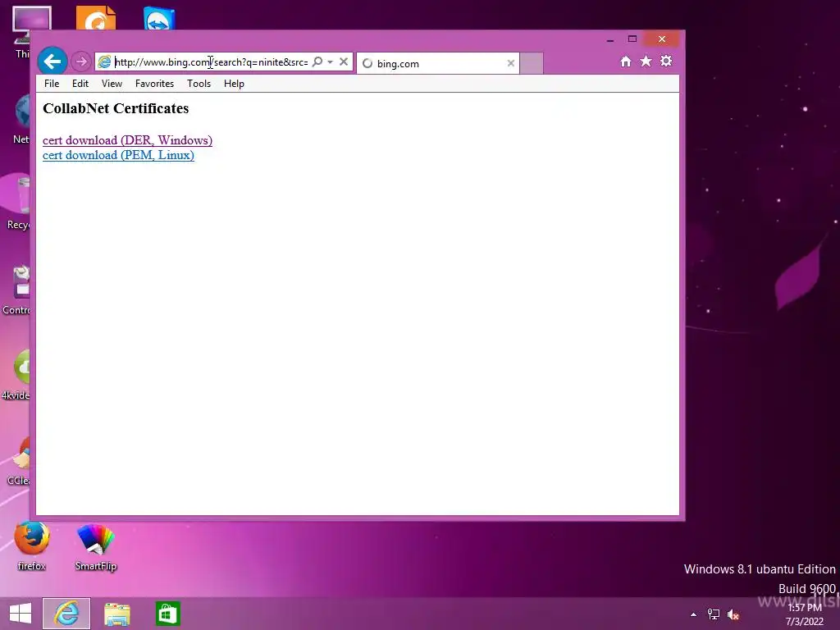Open the File menu
Screen dimensions: 840x630
52,84
